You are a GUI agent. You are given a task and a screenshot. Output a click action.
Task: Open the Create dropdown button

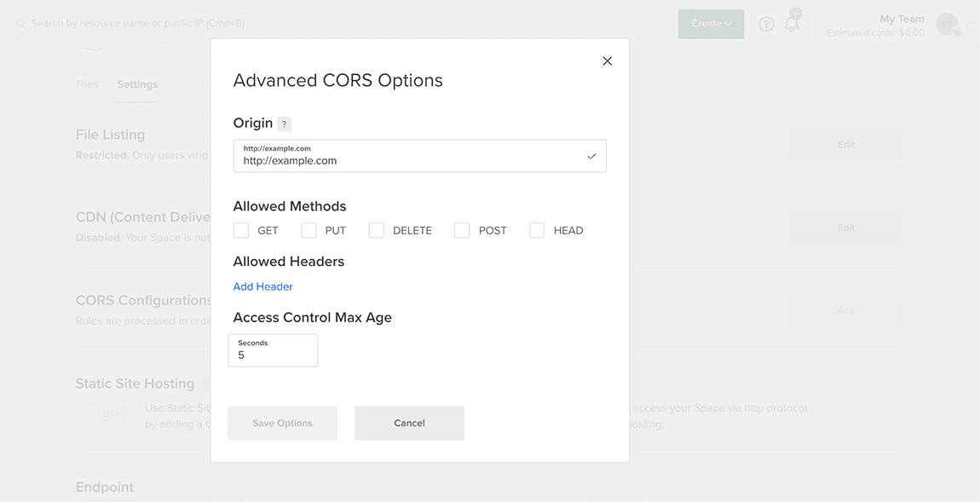click(x=712, y=24)
